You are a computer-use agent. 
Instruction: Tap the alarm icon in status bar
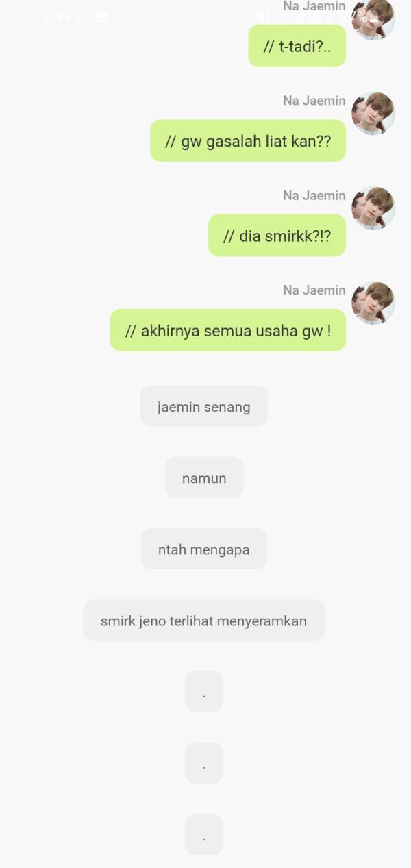pos(84,17)
